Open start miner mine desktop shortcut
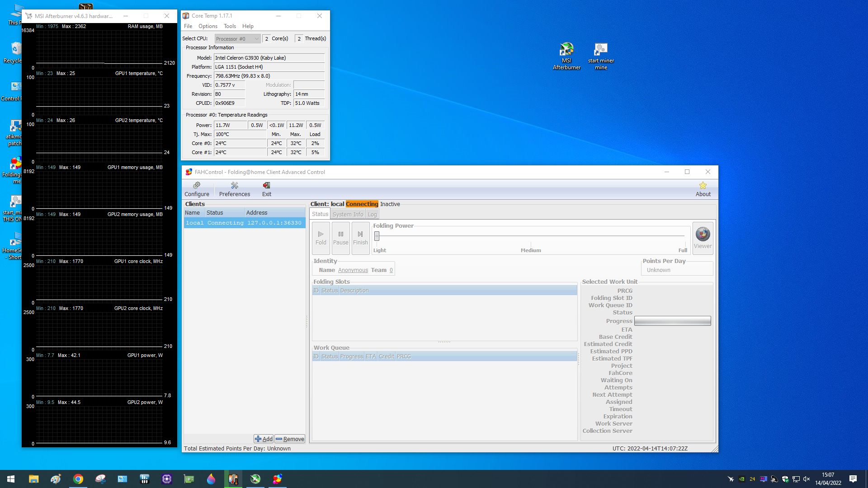Image resolution: width=868 pixels, height=488 pixels. coord(601,56)
